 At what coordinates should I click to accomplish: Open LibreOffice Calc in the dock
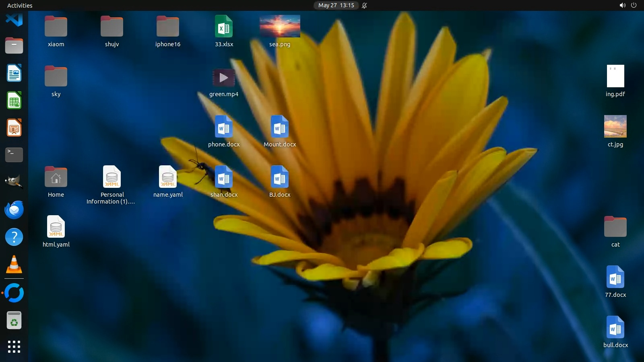(x=14, y=101)
